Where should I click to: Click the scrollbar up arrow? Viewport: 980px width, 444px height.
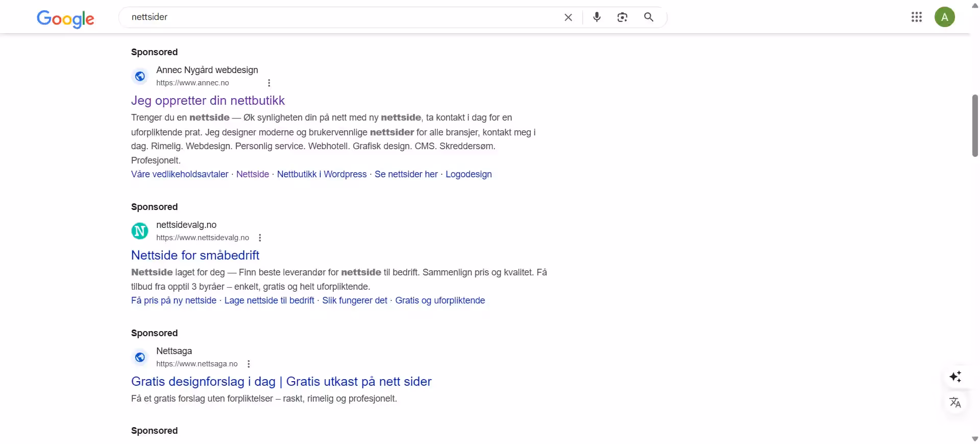tap(975, 6)
